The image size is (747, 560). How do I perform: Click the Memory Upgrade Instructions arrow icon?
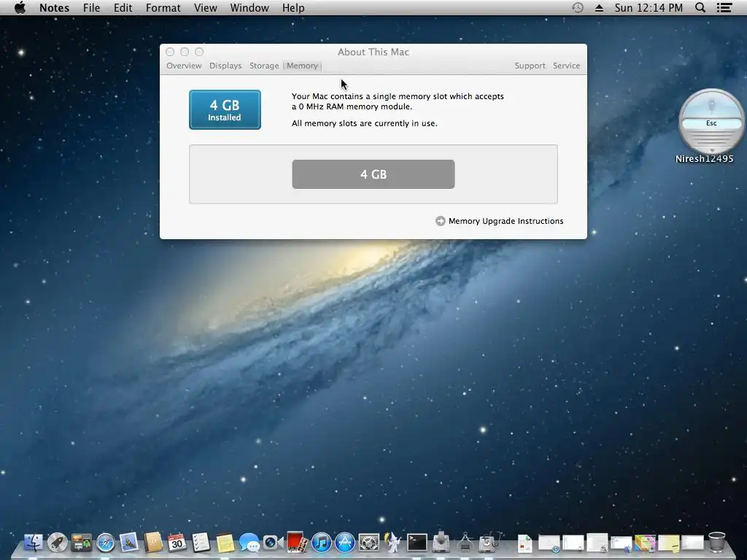pyautogui.click(x=440, y=221)
